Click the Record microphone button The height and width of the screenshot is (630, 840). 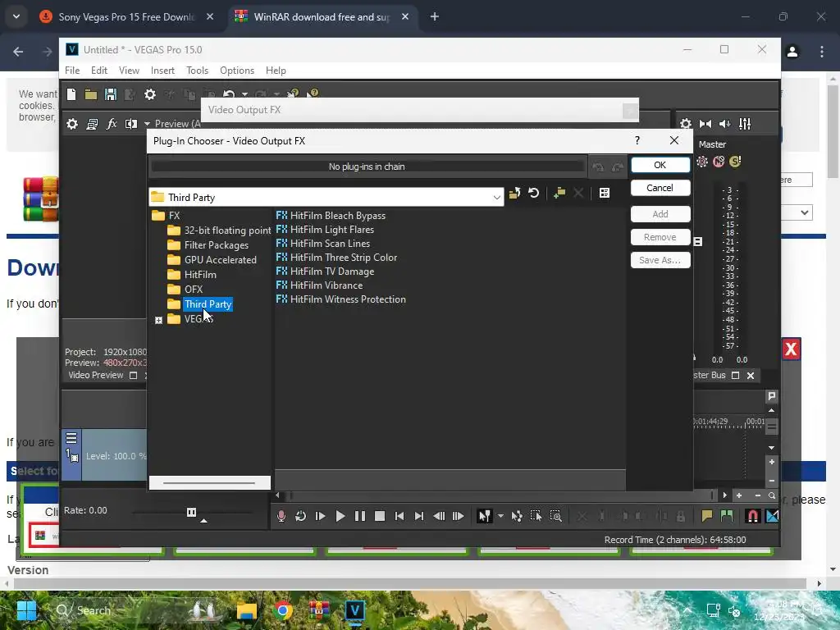281,516
